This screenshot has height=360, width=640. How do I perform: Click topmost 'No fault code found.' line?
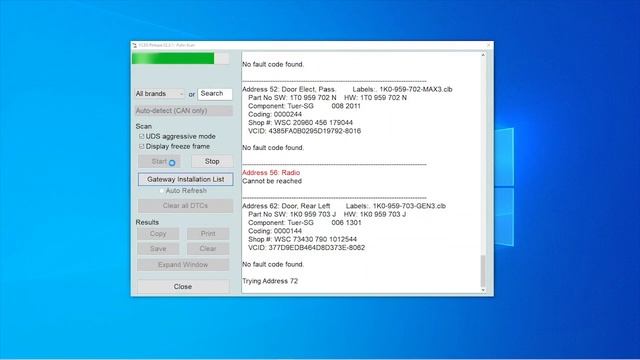tap(273, 64)
